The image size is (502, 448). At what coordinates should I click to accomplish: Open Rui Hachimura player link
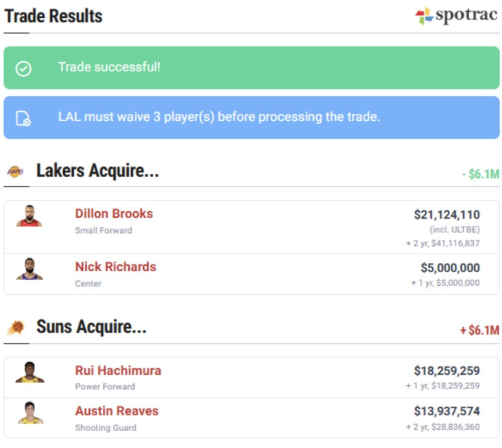tap(118, 371)
